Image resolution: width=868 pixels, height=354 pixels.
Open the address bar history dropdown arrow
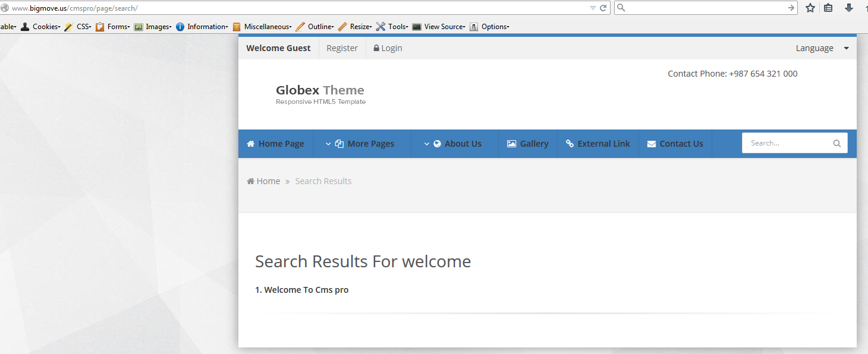[x=593, y=8]
